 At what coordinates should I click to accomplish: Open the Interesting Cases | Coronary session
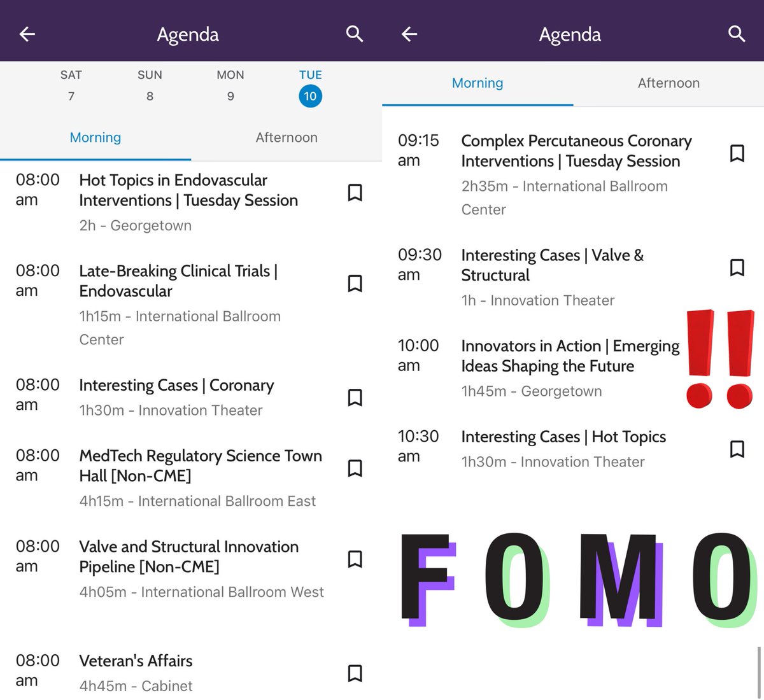pos(176,385)
